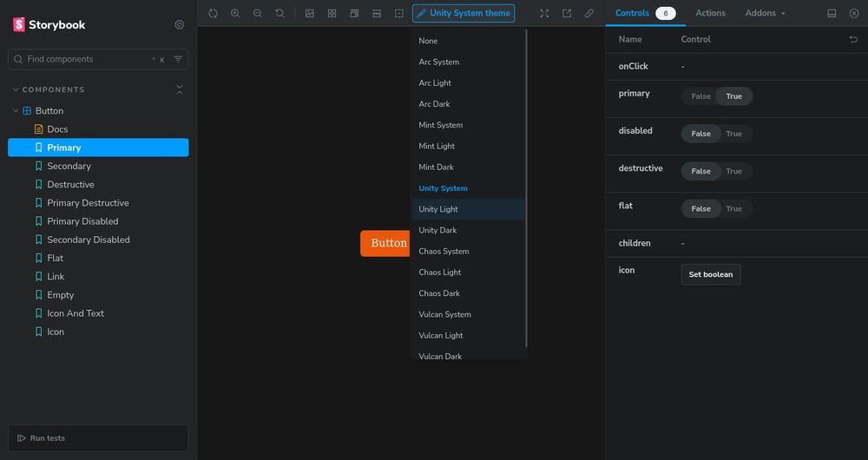Click the Run tests button
This screenshot has width=868, height=460.
98,437
